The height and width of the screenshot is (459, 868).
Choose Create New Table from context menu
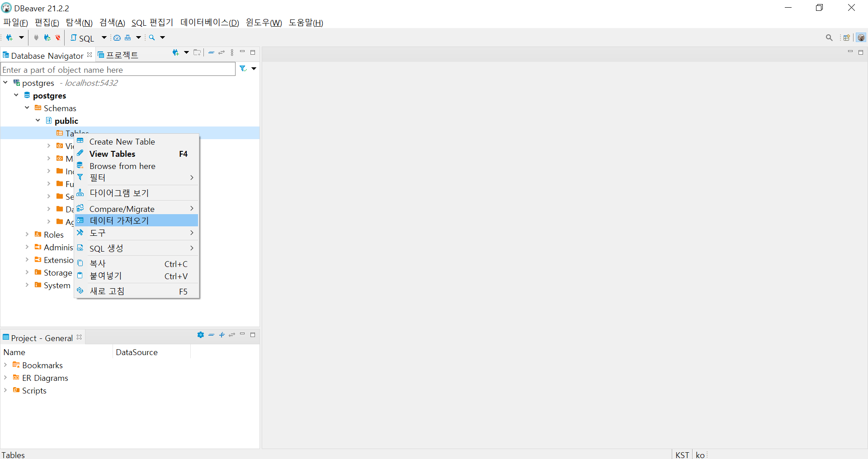click(137, 142)
